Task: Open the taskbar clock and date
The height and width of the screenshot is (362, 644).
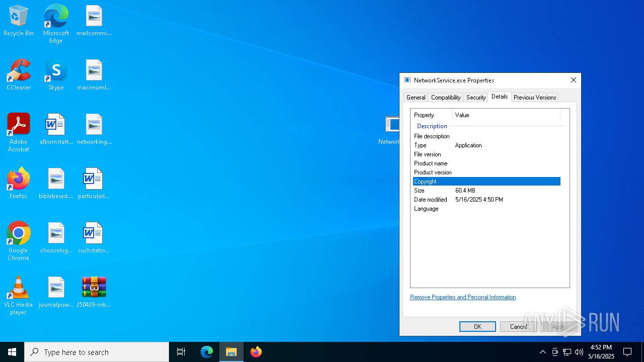Action: click(601, 352)
